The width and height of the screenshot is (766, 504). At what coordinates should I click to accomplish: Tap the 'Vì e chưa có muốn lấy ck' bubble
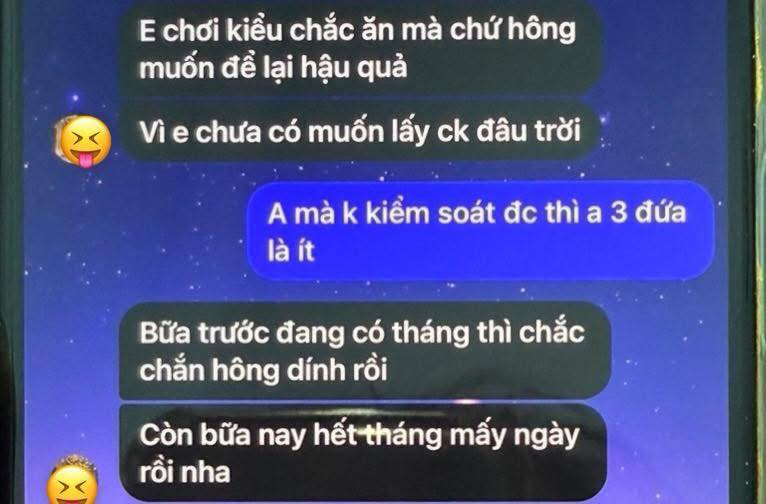360,131
